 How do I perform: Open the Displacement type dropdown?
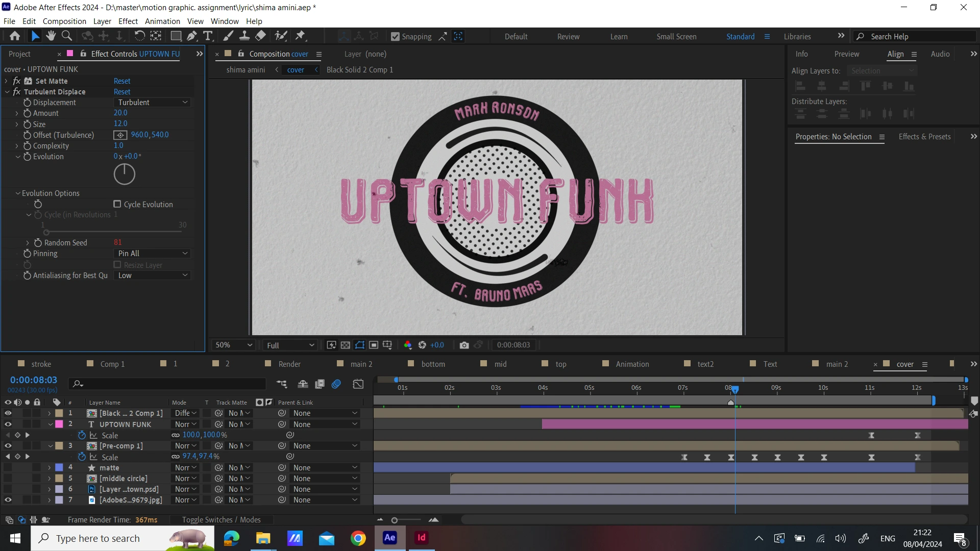(152, 103)
